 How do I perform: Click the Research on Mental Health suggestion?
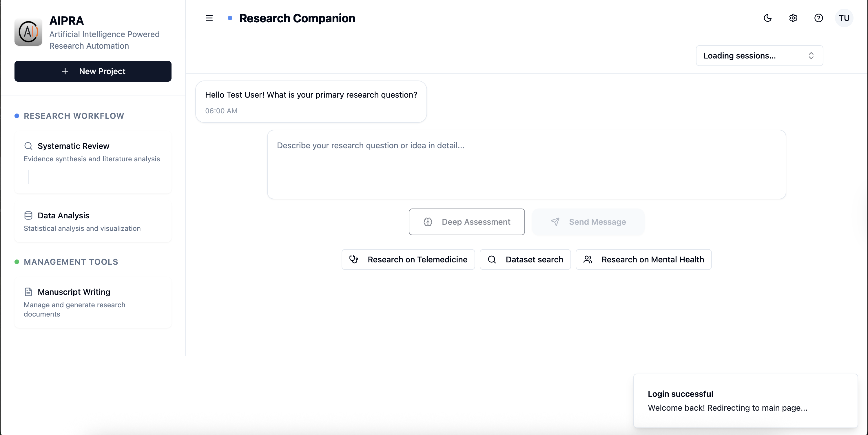[x=643, y=259]
